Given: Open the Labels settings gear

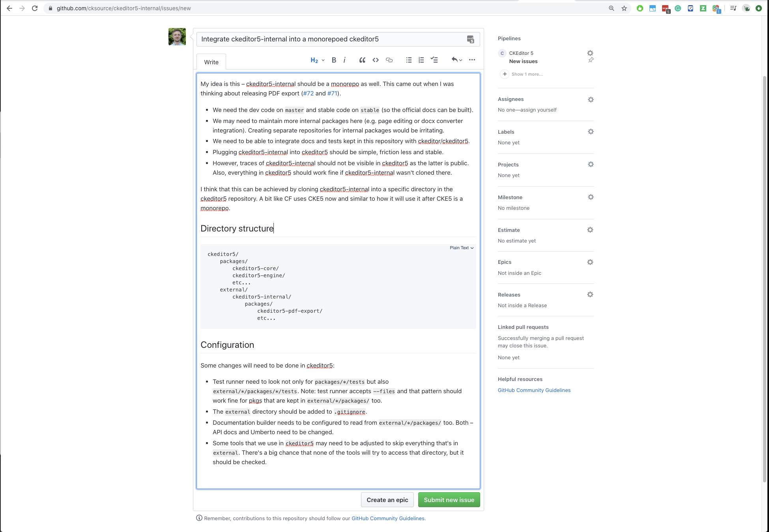Looking at the screenshot, I should pos(591,131).
